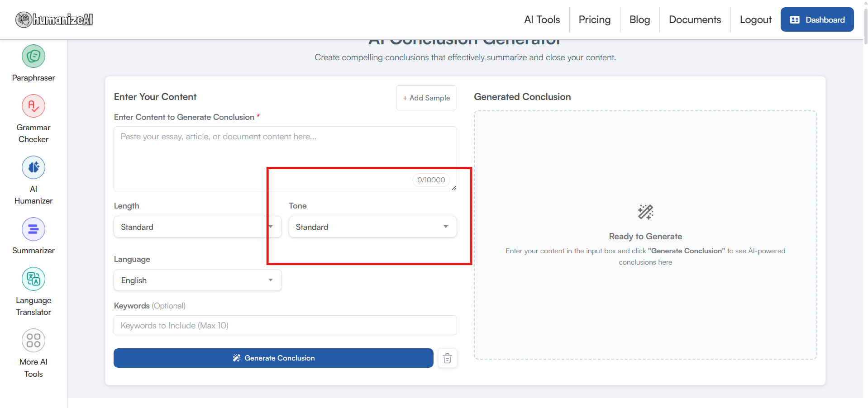
Task: Show More AI Tools grid icon
Action: pyautogui.click(x=33, y=341)
